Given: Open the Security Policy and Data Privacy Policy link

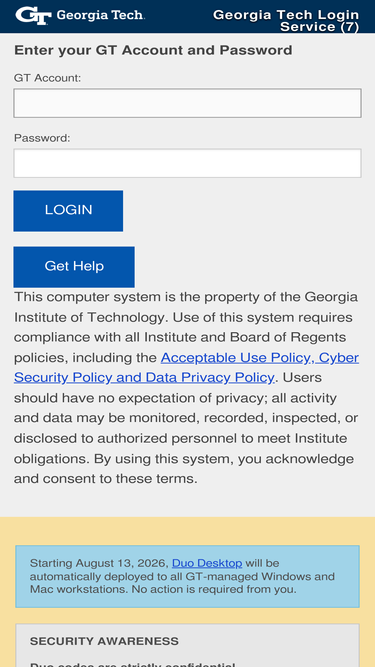Looking at the screenshot, I should 144,378.
